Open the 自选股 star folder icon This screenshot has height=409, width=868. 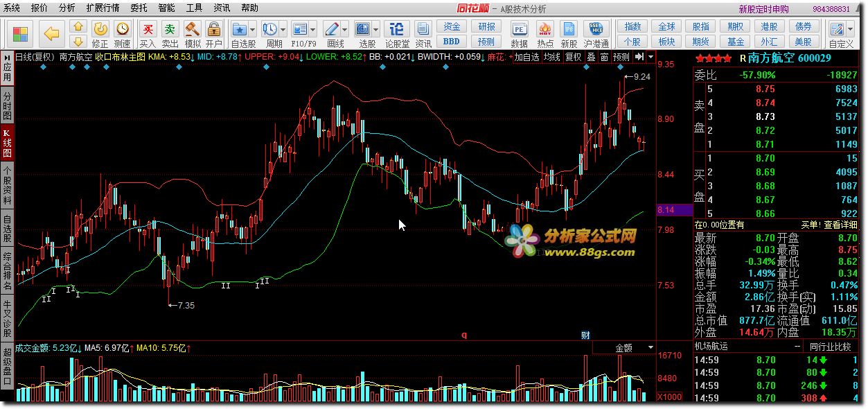(240, 28)
